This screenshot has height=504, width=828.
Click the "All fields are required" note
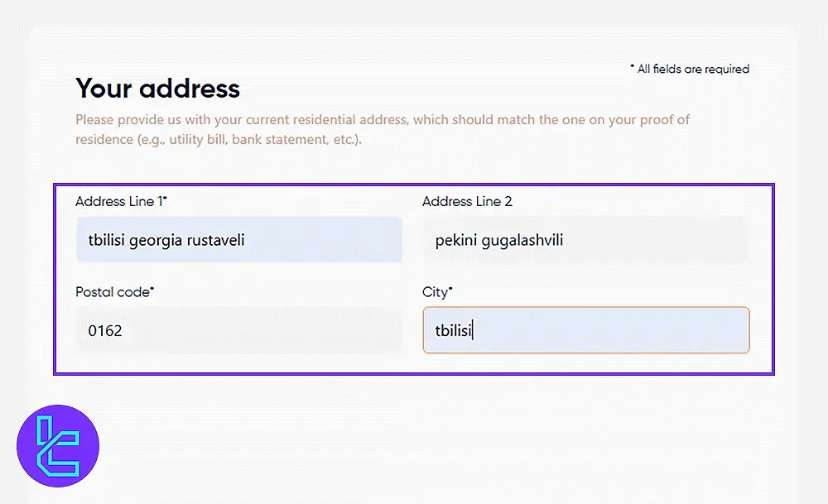click(693, 70)
